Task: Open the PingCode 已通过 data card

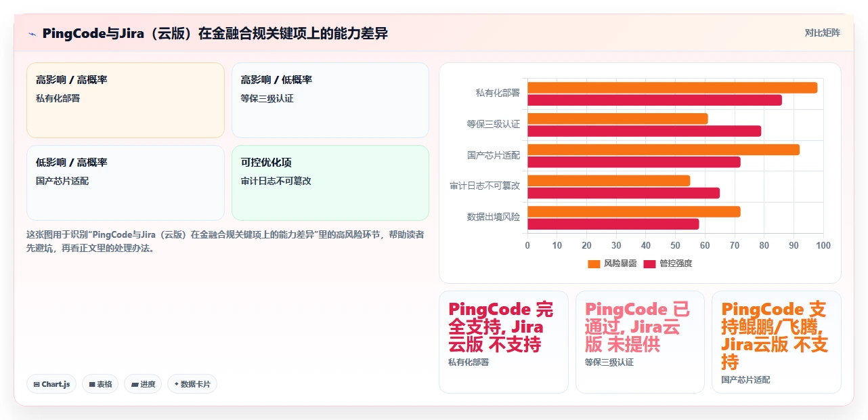Action: (x=641, y=342)
